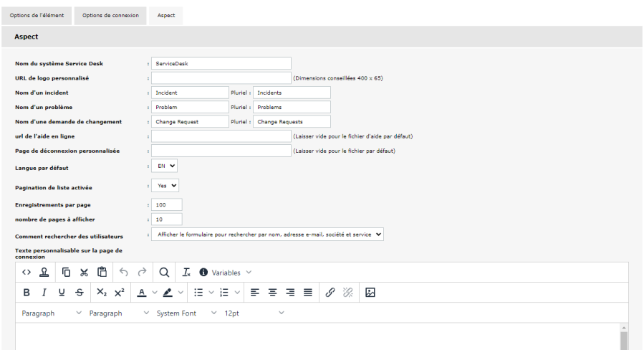Expand text color picker arrow
Viewport: 644px width, 350px height.
click(155, 293)
